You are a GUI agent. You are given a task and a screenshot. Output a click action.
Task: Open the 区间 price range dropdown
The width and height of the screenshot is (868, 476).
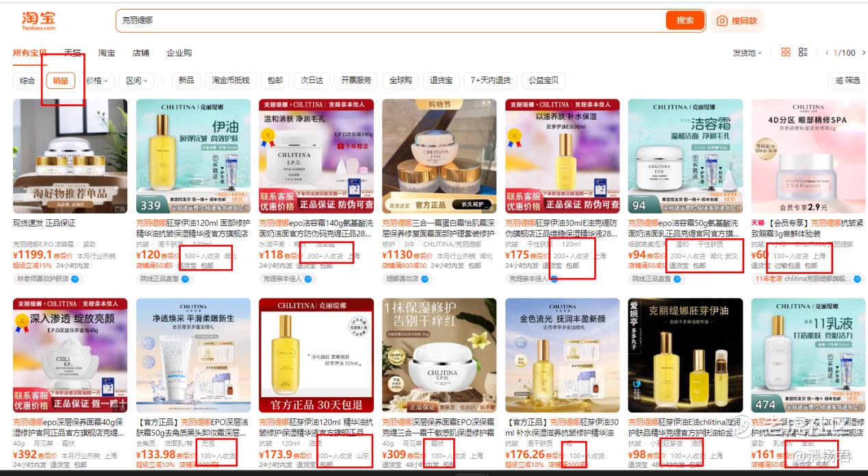click(137, 81)
